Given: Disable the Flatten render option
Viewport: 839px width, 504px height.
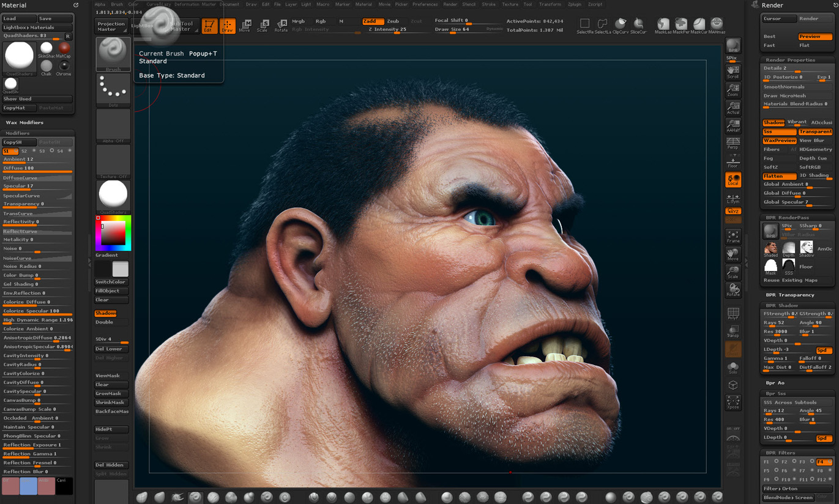Looking at the screenshot, I should pyautogui.click(x=780, y=176).
